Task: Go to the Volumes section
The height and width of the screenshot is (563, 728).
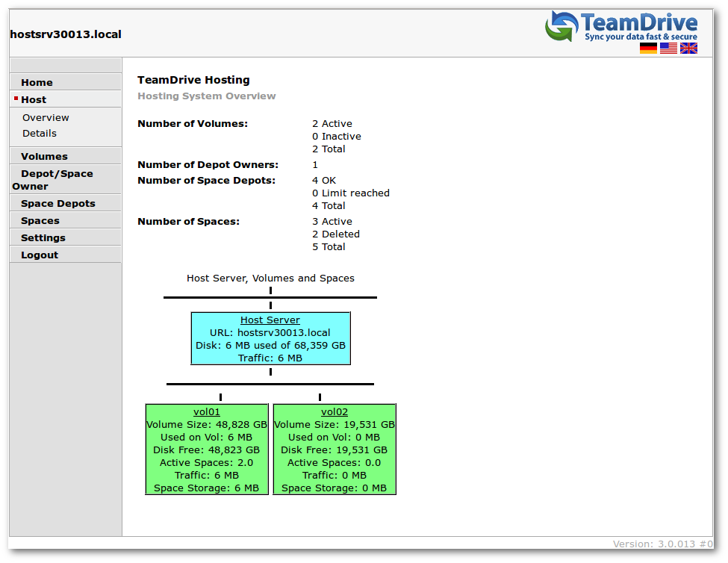Action: click(44, 156)
